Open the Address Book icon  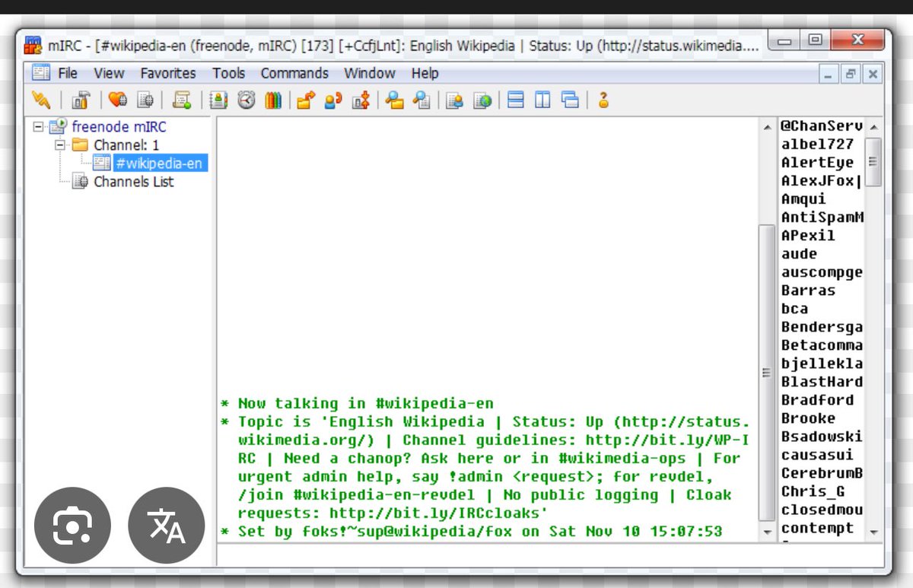pos(218,100)
